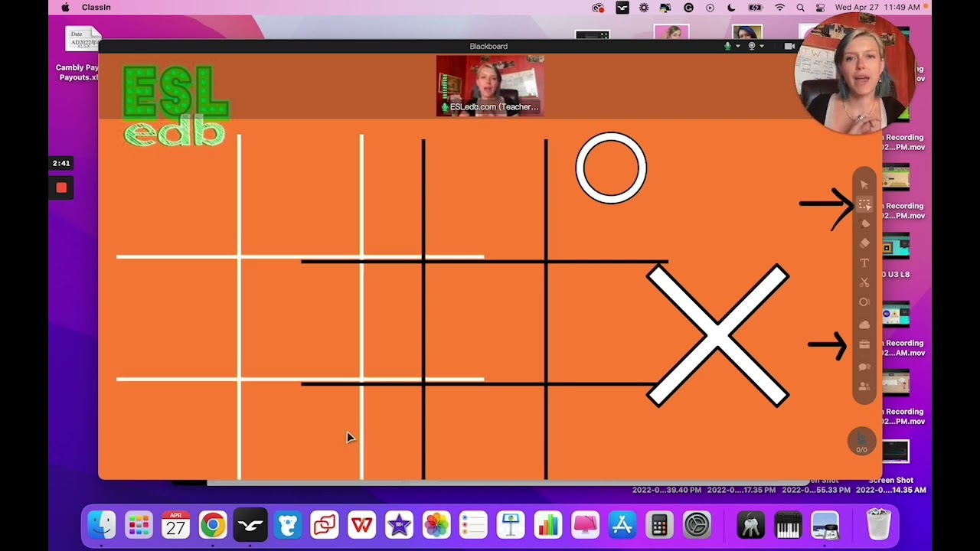Click the Wi-Fi status icon
This screenshot has height=551, width=980.
coord(779,7)
